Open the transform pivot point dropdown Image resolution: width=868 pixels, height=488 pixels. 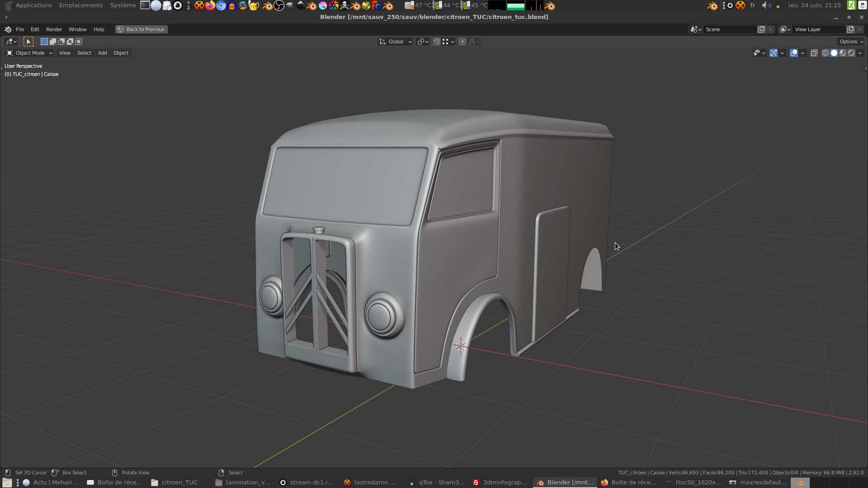coord(423,42)
